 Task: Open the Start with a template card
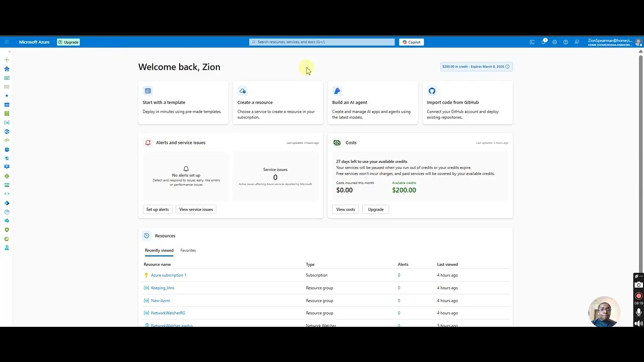tap(183, 103)
